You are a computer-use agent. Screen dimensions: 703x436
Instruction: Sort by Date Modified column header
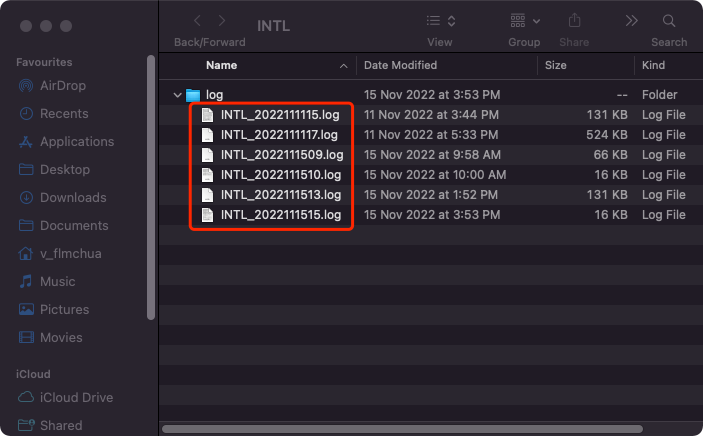(x=400, y=65)
